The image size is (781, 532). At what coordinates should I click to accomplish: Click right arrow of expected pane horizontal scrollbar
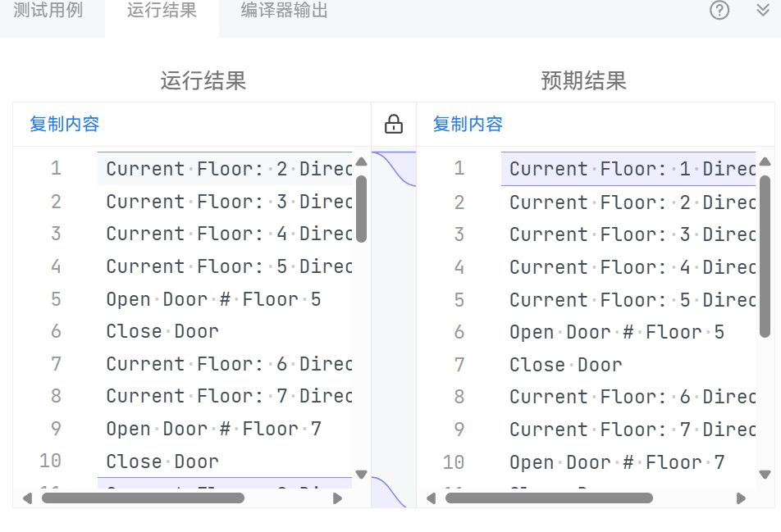pyautogui.click(x=741, y=498)
